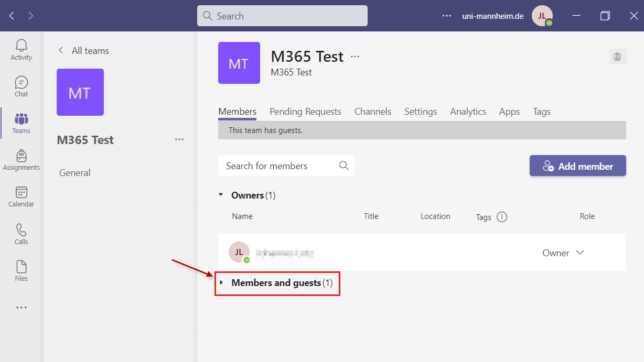
Task: Open Assignments in the sidebar
Action: coord(22,160)
